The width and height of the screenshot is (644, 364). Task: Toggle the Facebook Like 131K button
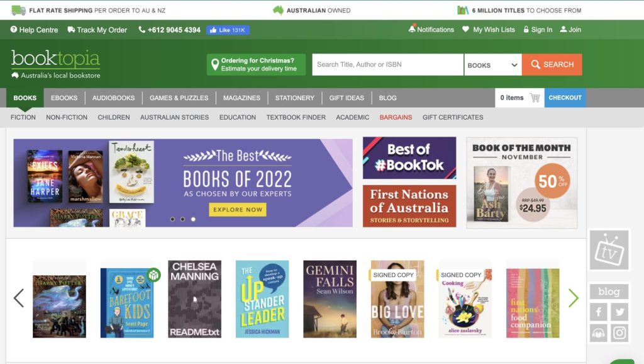(x=228, y=30)
